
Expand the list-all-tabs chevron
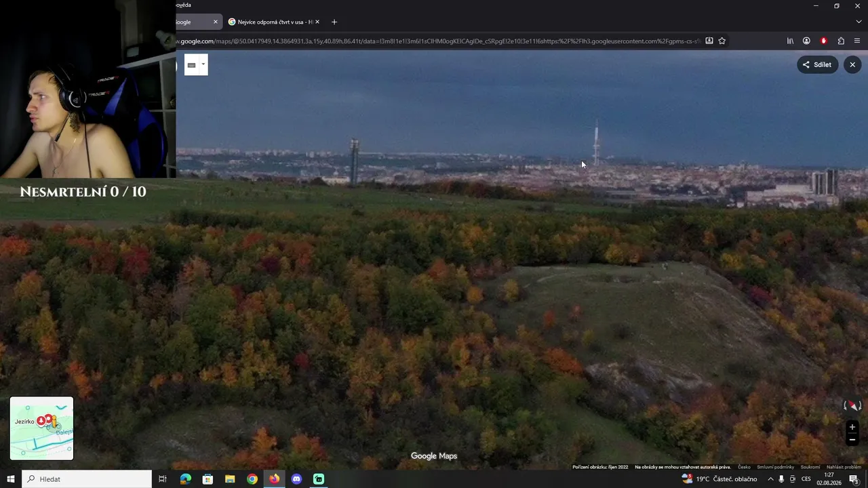[858, 22]
